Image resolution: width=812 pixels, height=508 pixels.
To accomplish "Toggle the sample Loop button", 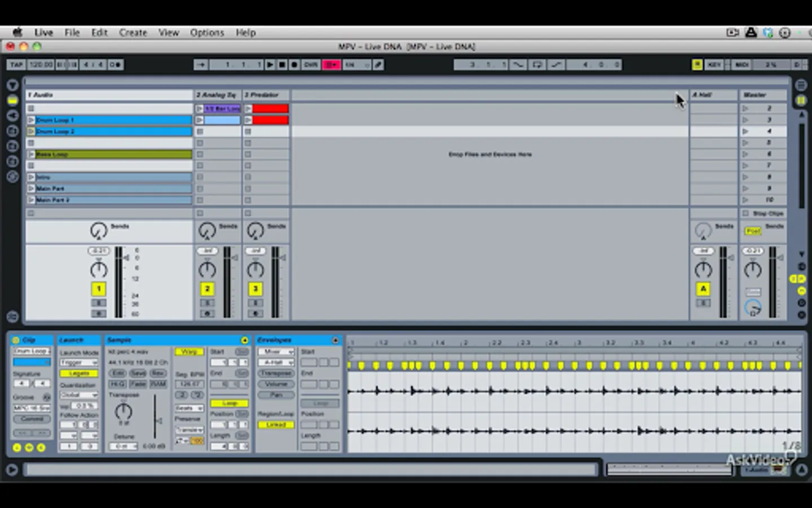I will [x=229, y=403].
